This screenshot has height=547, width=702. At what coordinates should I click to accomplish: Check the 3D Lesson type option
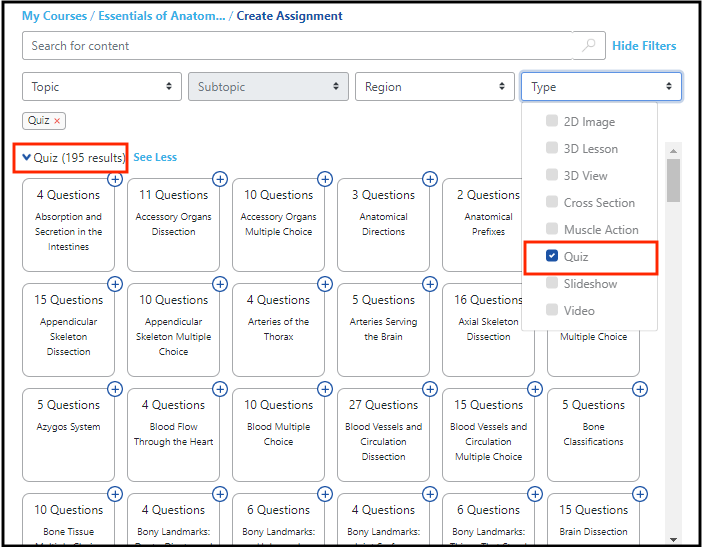(552, 148)
